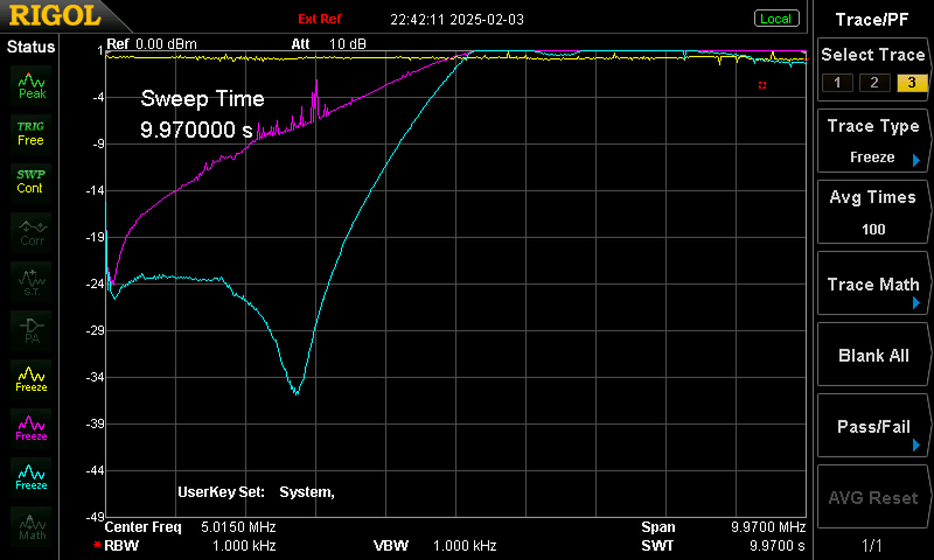The height and width of the screenshot is (560, 934).
Task: Click the Center Freq value 5.0150 MHz
Action: pos(238,527)
